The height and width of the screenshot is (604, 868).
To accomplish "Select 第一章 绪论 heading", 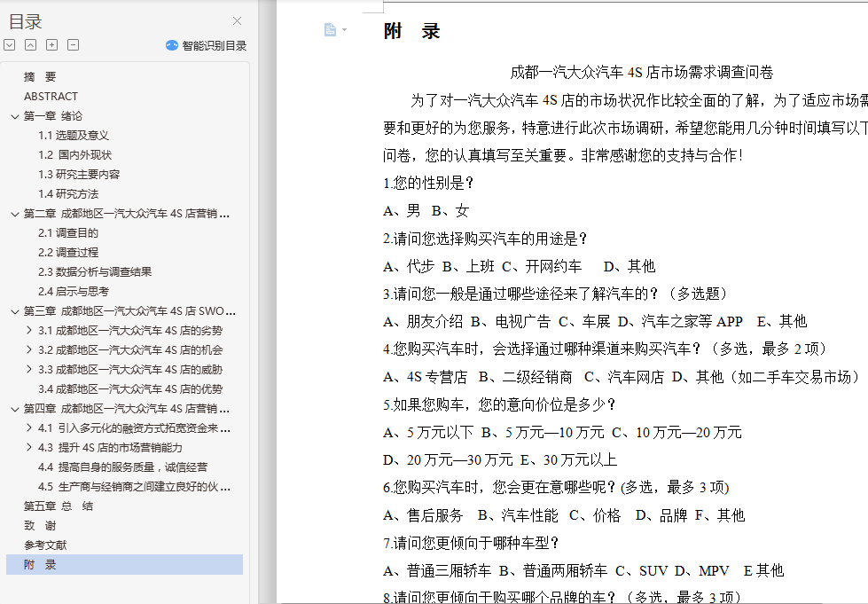I will pos(52,116).
